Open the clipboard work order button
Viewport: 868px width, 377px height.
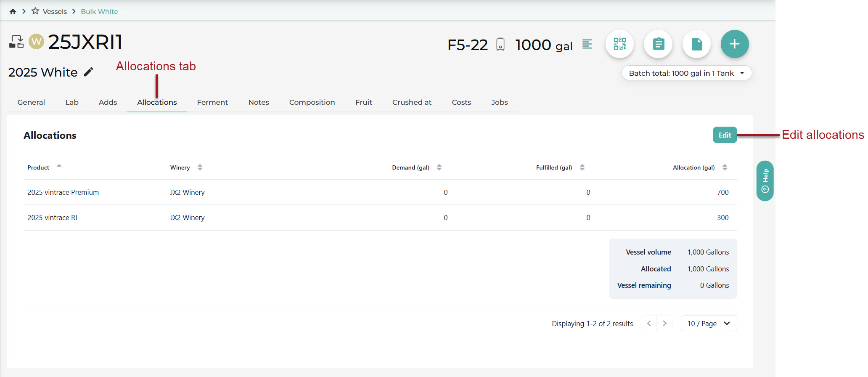pos(658,44)
